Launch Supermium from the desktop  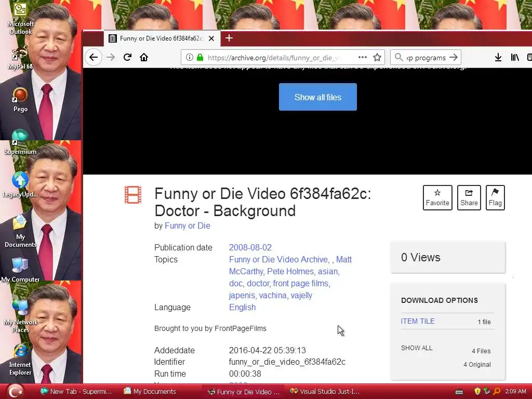click(20, 142)
